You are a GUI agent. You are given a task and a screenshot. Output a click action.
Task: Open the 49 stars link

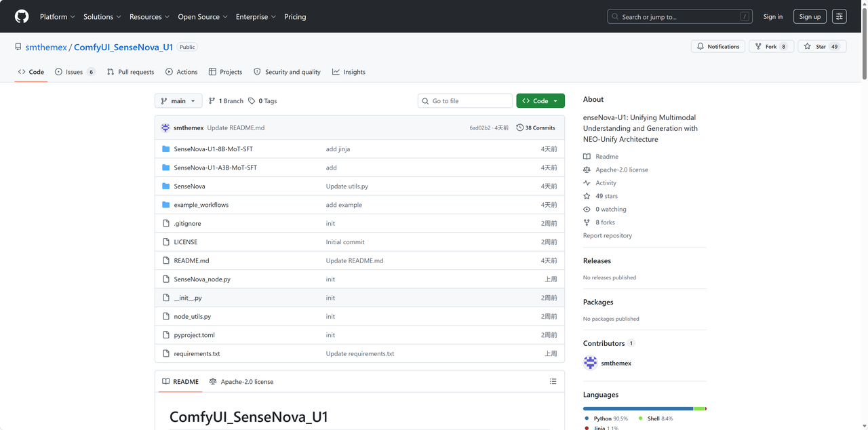point(607,196)
